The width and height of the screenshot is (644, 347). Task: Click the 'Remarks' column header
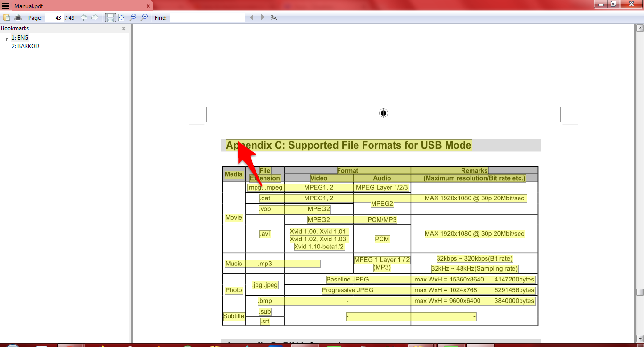474,171
